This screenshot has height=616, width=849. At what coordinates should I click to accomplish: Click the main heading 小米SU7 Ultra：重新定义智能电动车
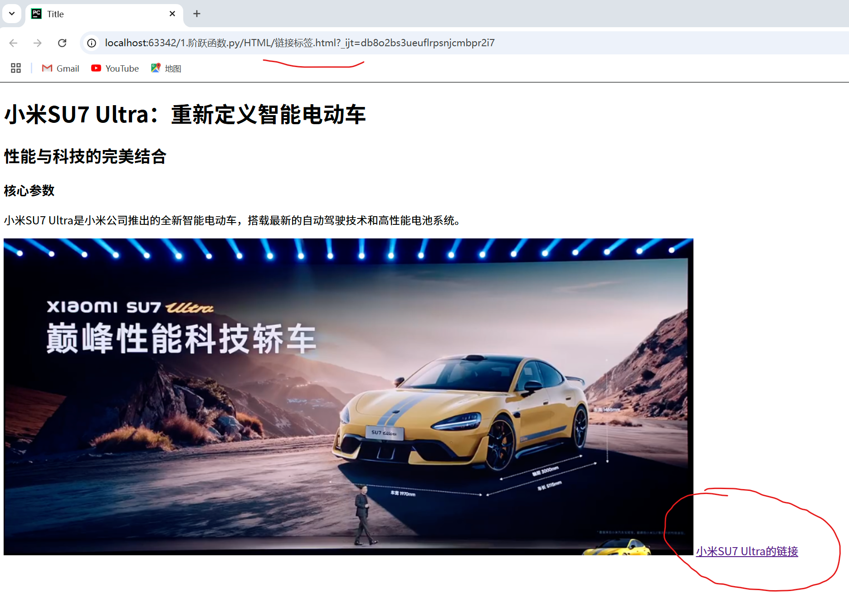pyautogui.click(x=185, y=114)
